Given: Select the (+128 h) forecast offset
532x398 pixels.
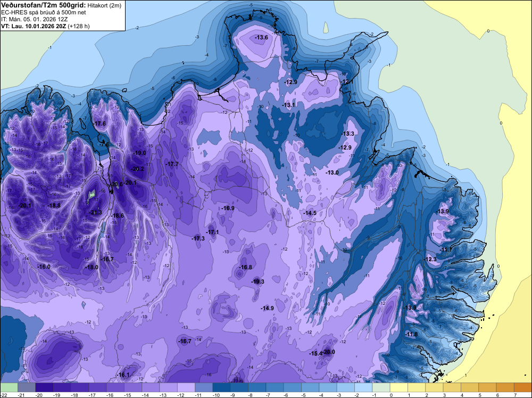Looking at the screenshot, I should pyautogui.click(x=79, y=26).
